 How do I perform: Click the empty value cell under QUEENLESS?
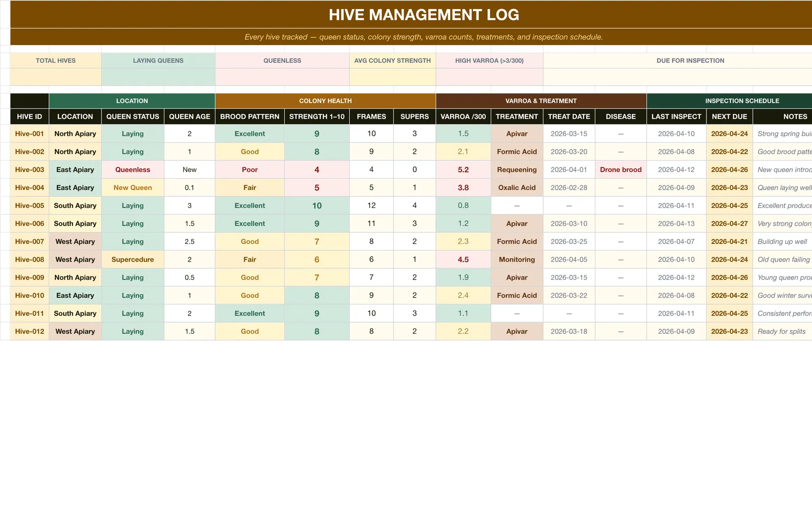pyautogui.click(x=282, y=77)
